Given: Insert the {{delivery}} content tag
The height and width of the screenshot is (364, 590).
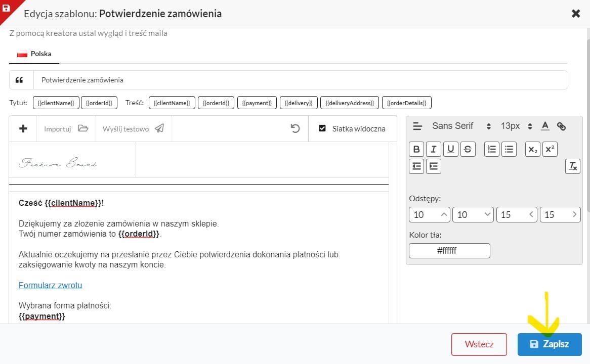Looking at the screenshot, I should coord(299,103).
